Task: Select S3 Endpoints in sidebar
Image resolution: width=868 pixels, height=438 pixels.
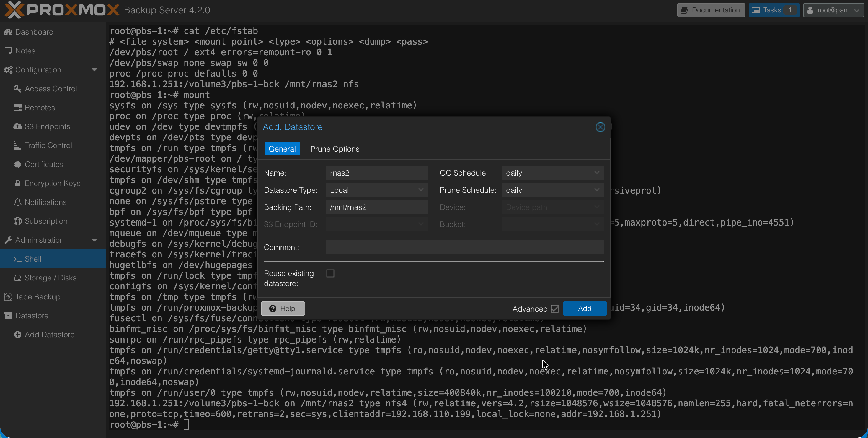Action: [53, 126]
